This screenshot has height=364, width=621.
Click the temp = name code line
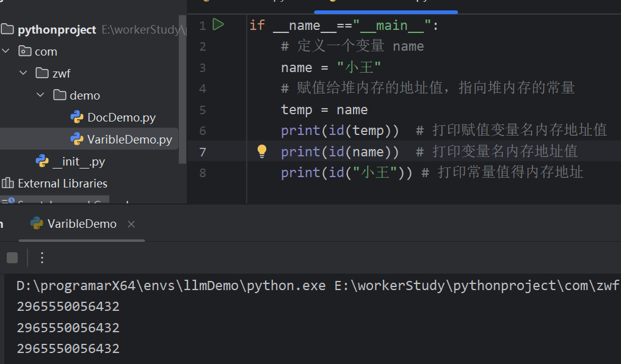click(x=324, y=110)
